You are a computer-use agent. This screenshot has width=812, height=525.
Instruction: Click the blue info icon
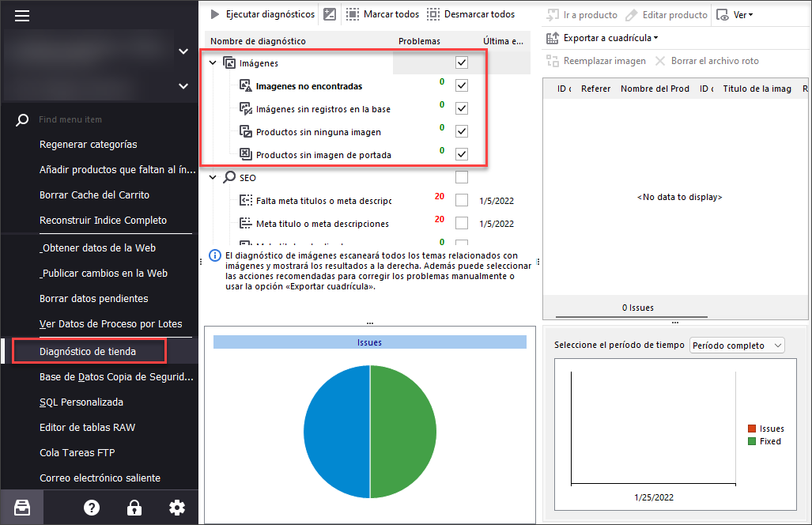tap(215, 255)
